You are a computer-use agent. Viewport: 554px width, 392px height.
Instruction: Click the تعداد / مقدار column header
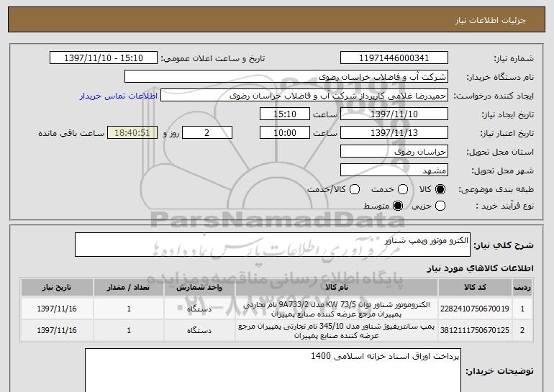(x=129, y=288)
